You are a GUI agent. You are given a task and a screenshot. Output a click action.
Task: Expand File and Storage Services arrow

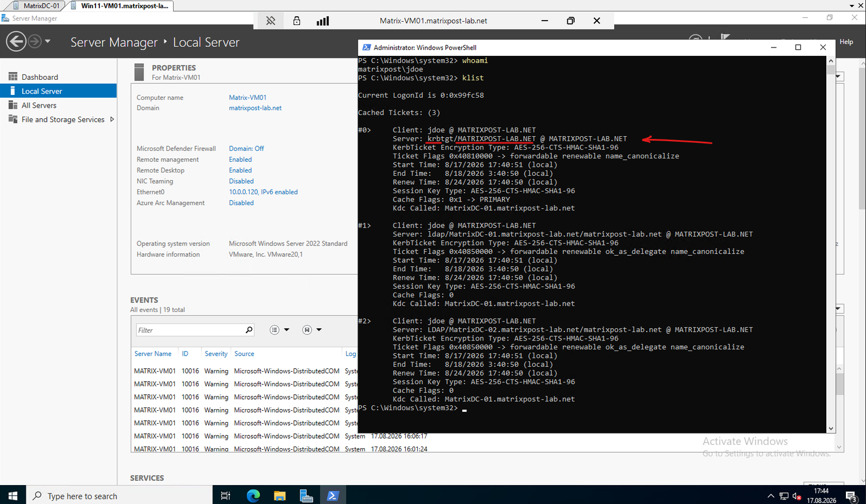pyautogui.click(x=112, y=119)
